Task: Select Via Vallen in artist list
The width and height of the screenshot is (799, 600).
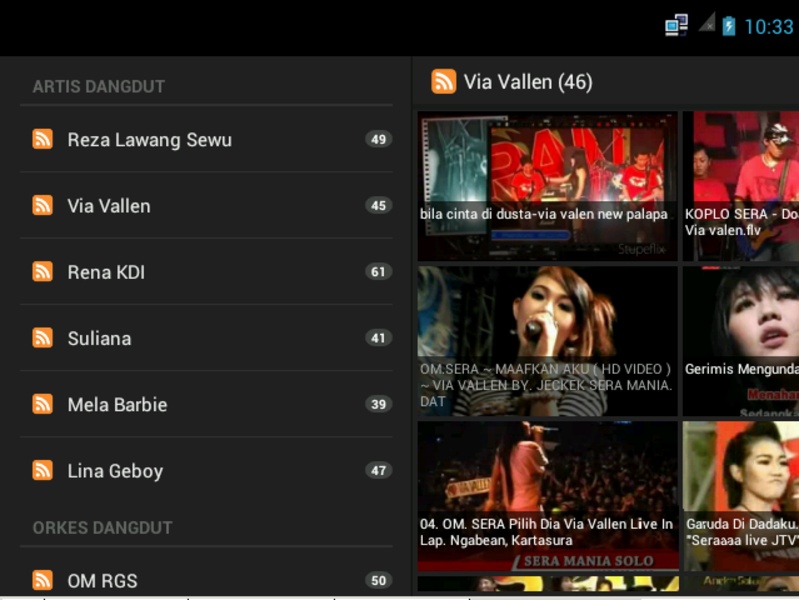Action: [x=206, y=205]
